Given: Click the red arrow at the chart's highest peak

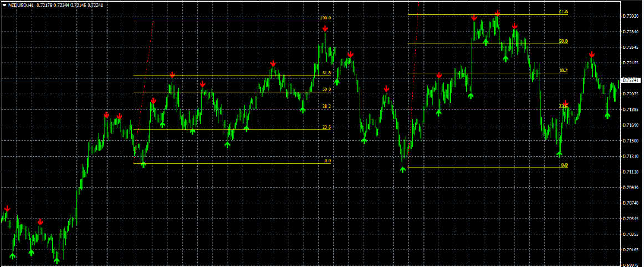Looking at the screenshot, I should point(497,13).
